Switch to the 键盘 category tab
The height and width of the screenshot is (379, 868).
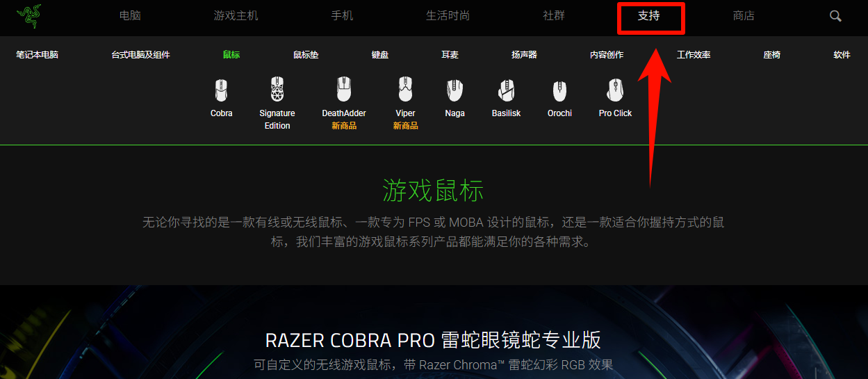(380, 55)
